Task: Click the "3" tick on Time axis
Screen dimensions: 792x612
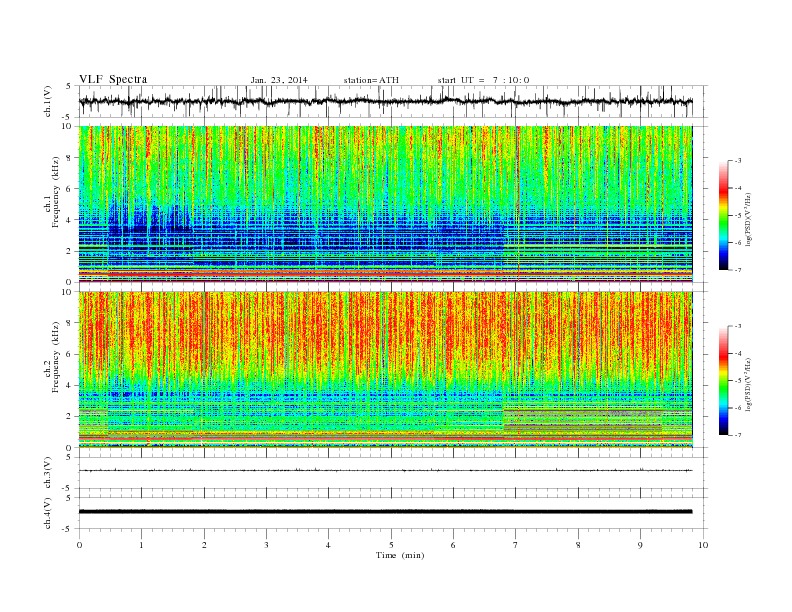Action: pos(266,545)
